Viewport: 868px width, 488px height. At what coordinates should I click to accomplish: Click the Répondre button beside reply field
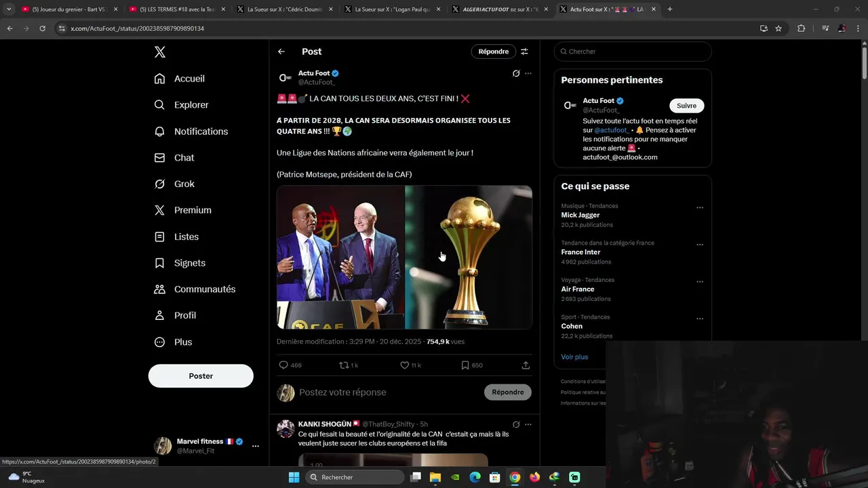(508, 392)
